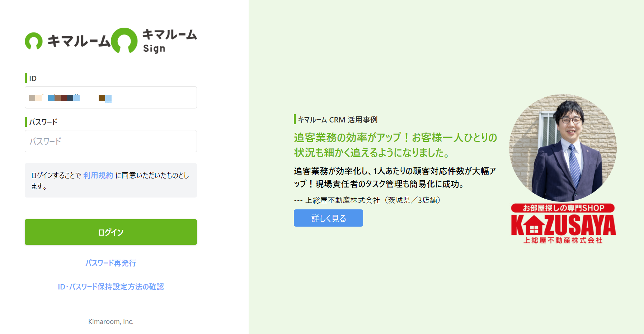Click the KAZUSAYA red logo lettering
Image resolution: width=644 pixels, height=334 pixels.
(564, 225)
